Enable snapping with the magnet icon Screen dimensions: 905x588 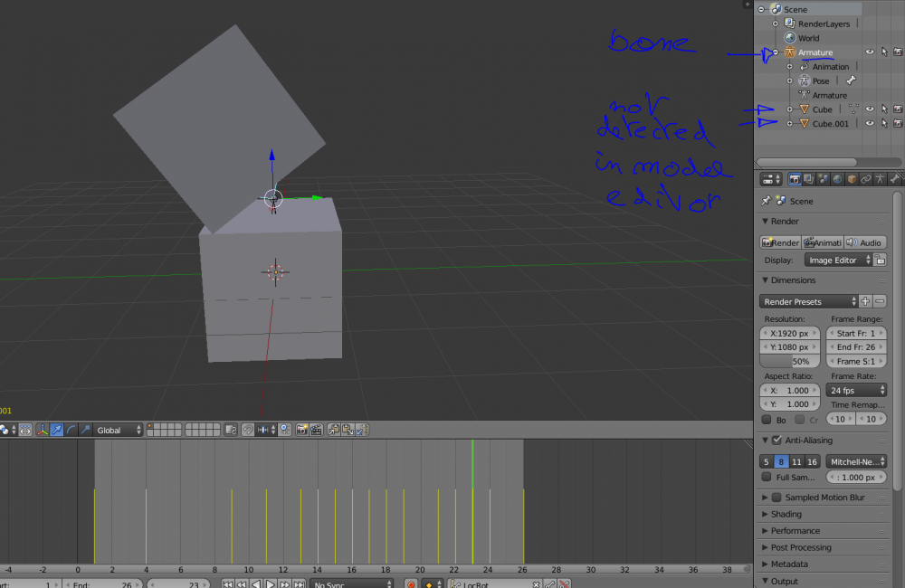tap(247, 429)
